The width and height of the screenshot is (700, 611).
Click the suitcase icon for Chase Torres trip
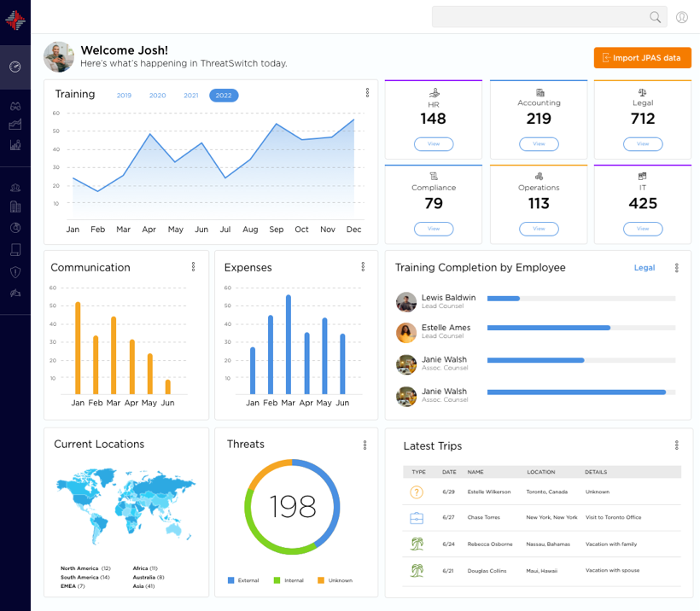417,518
